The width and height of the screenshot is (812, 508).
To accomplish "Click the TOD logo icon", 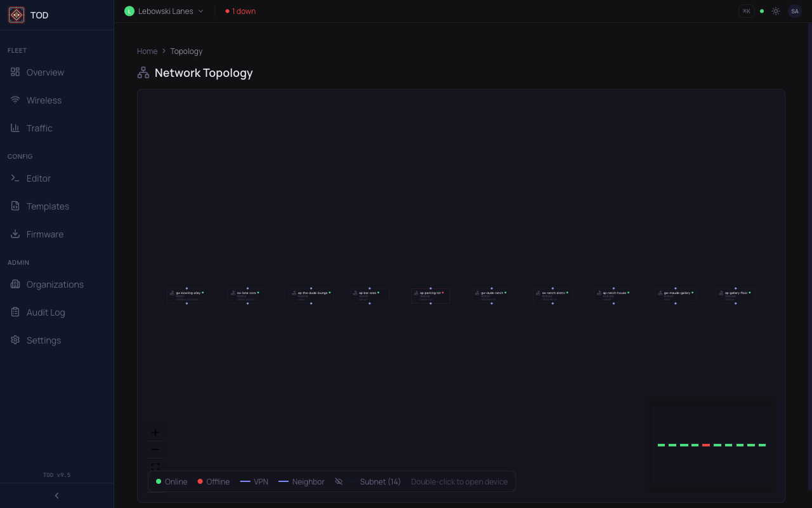I will coord(16,15).
